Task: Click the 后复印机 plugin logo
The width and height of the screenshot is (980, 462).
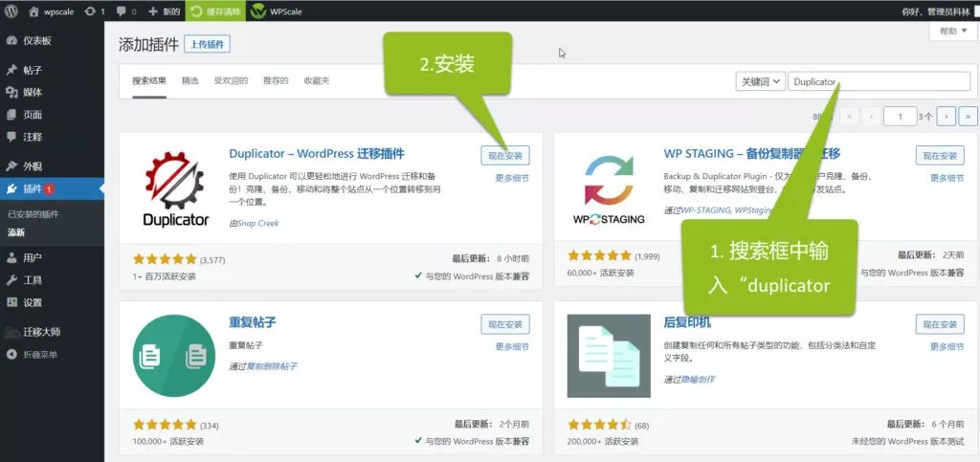Action: coord(609,355)
